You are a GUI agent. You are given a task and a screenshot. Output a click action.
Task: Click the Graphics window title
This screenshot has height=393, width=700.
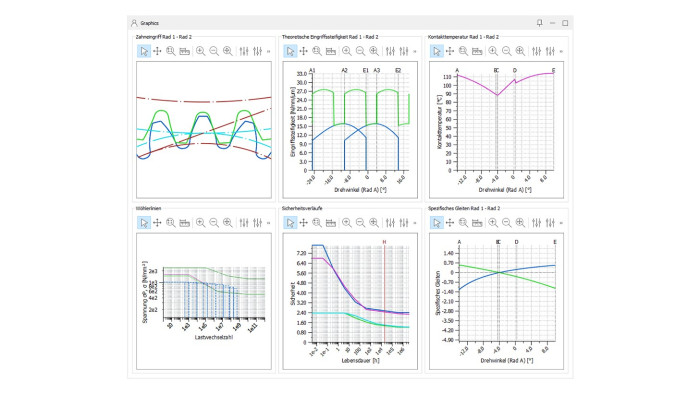[x=150, y=23]
